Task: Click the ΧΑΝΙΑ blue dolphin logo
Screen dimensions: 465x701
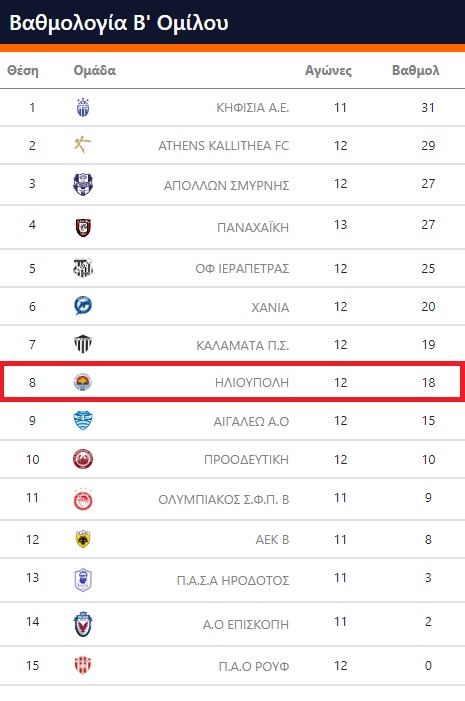Action: coord(83,306)
